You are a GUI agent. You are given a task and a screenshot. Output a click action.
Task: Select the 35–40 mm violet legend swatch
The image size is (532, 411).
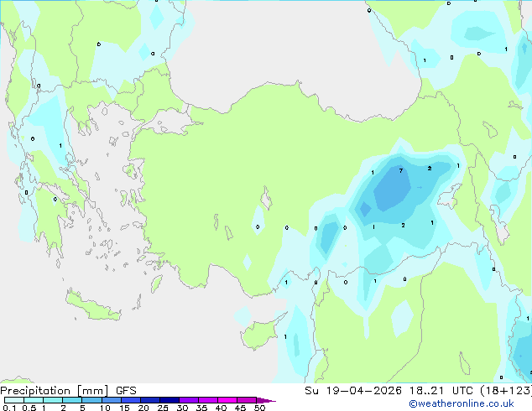[208, 400]
